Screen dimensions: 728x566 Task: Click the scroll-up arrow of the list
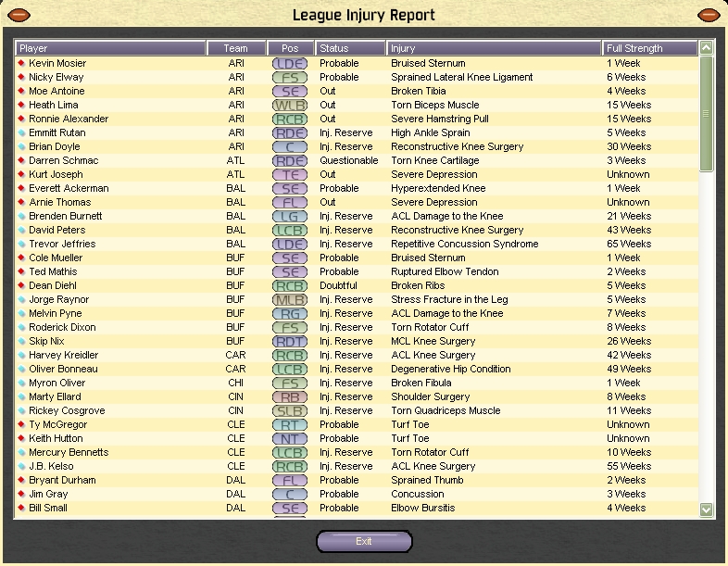point(707,48)
